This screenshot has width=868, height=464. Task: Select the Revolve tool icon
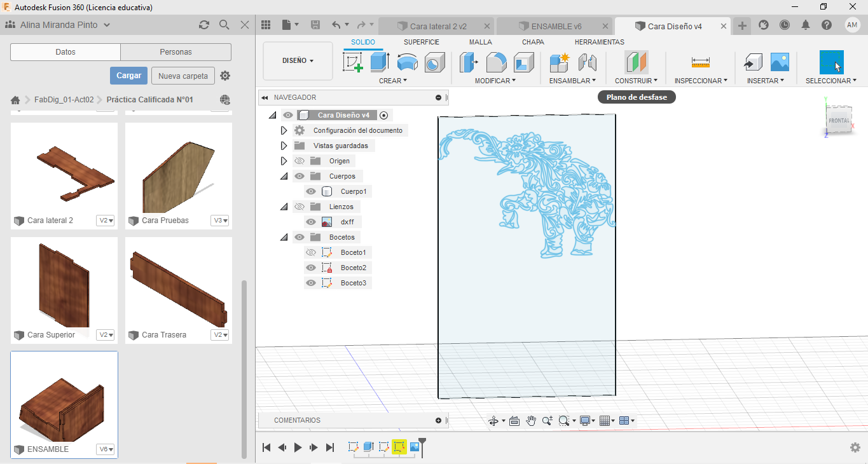point(407,62)
